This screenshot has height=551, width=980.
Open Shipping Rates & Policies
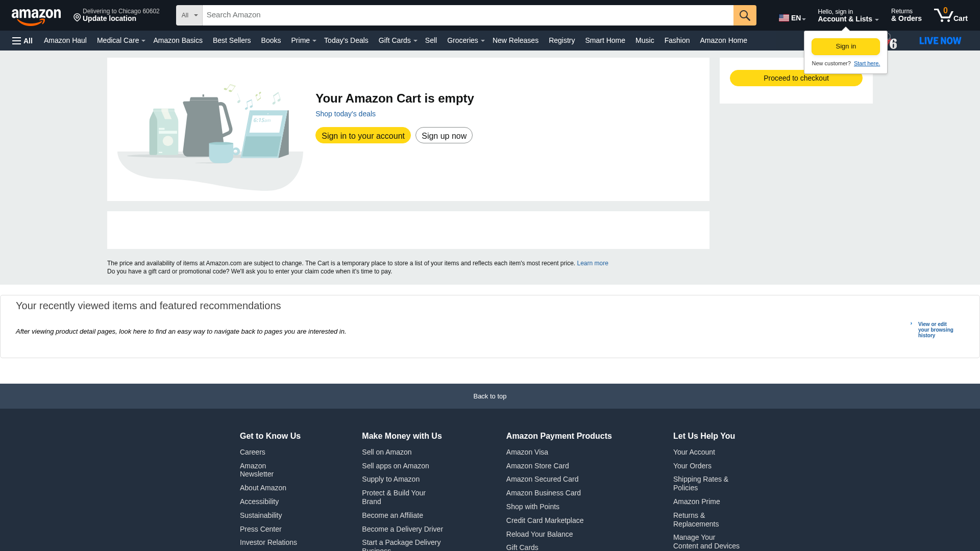[701, 483]
